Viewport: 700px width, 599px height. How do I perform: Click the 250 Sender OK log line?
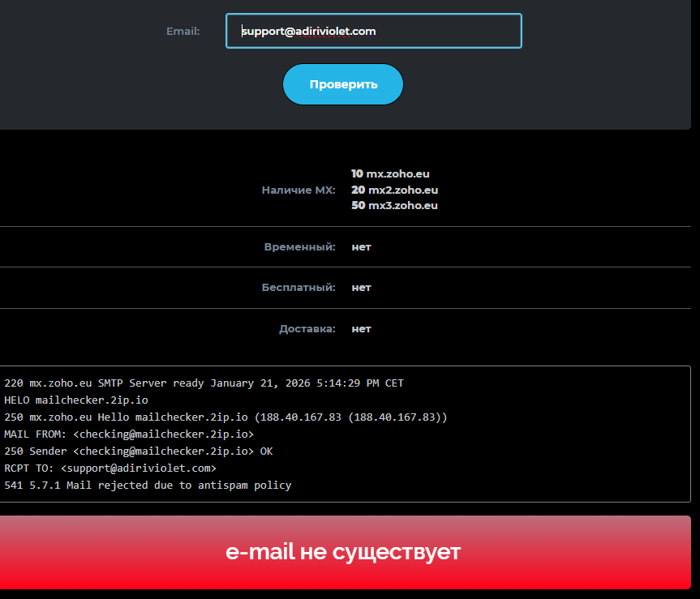pos(138,451)
